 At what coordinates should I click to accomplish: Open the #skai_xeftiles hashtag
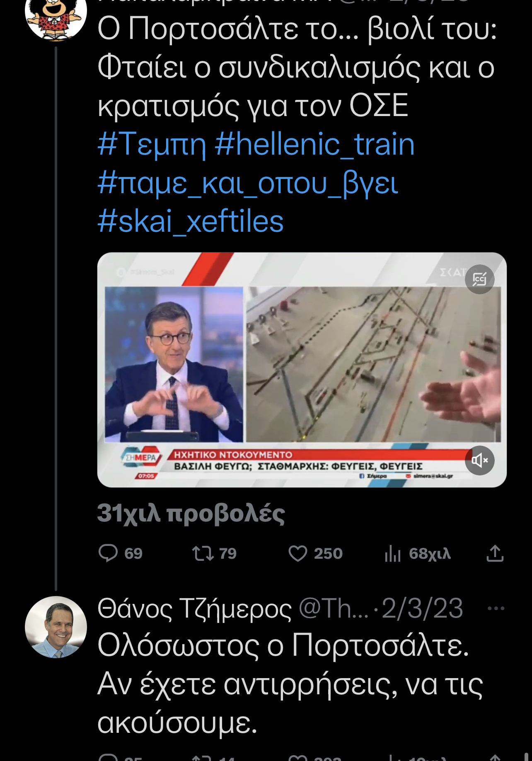[x=191, y=222]
